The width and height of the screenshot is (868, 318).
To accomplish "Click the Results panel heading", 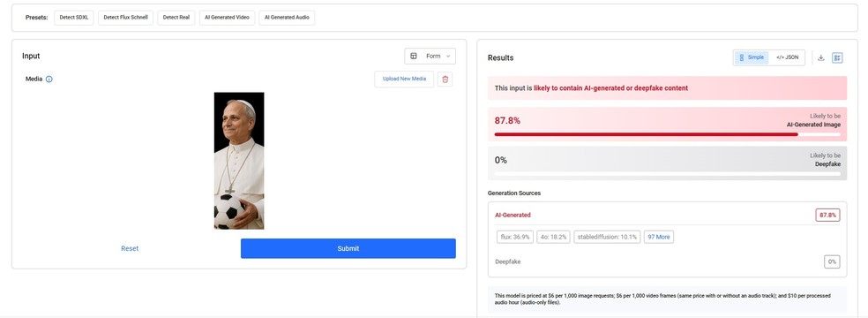I will click(500, 57).
